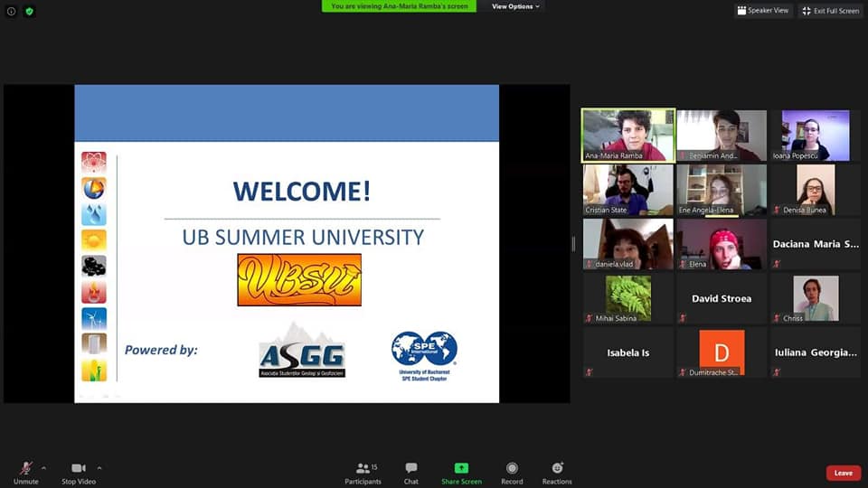Click the Share Screen button

pos(461,474)
